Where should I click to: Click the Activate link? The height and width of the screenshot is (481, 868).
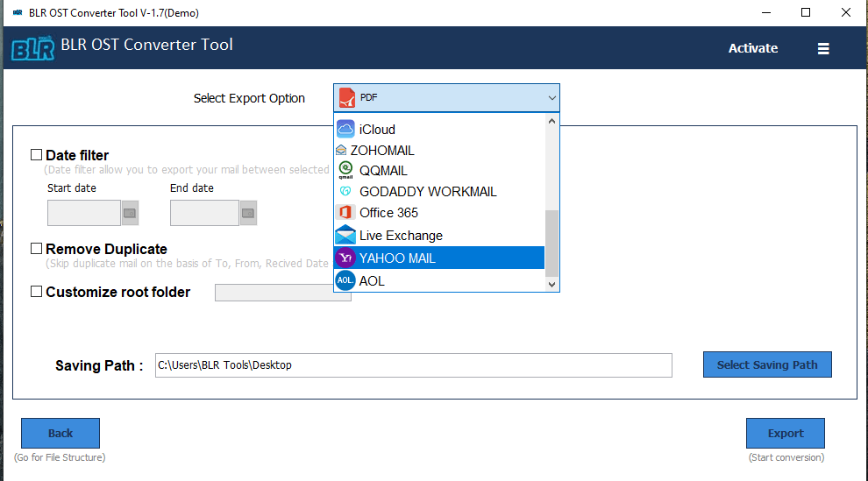pyautogui.click(x=753, y=48)
